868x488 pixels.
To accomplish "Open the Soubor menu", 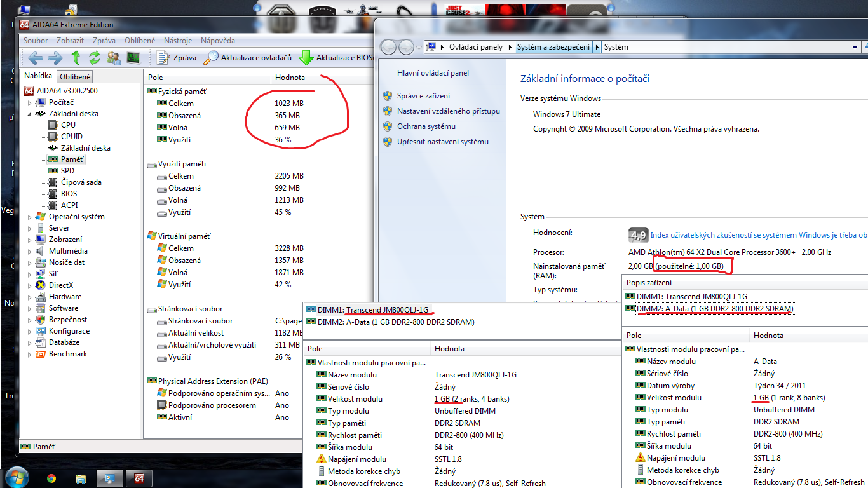I will coord(36,40).
